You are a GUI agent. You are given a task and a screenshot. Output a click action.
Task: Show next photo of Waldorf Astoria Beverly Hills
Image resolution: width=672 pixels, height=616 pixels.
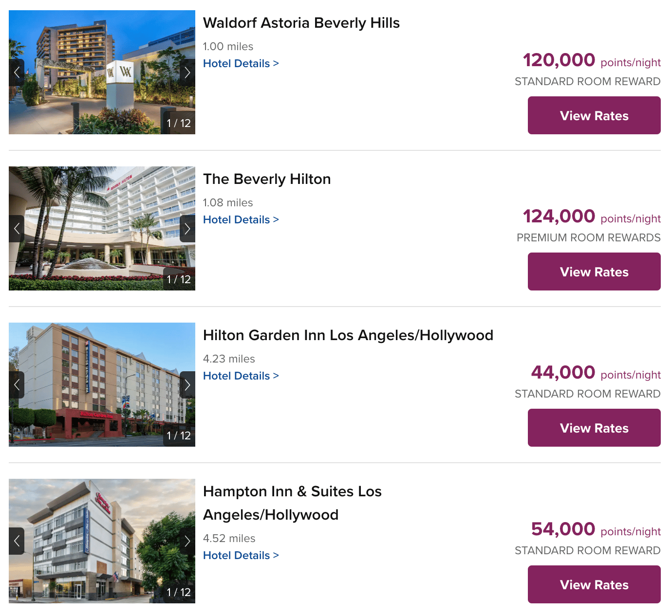point(187,72)
